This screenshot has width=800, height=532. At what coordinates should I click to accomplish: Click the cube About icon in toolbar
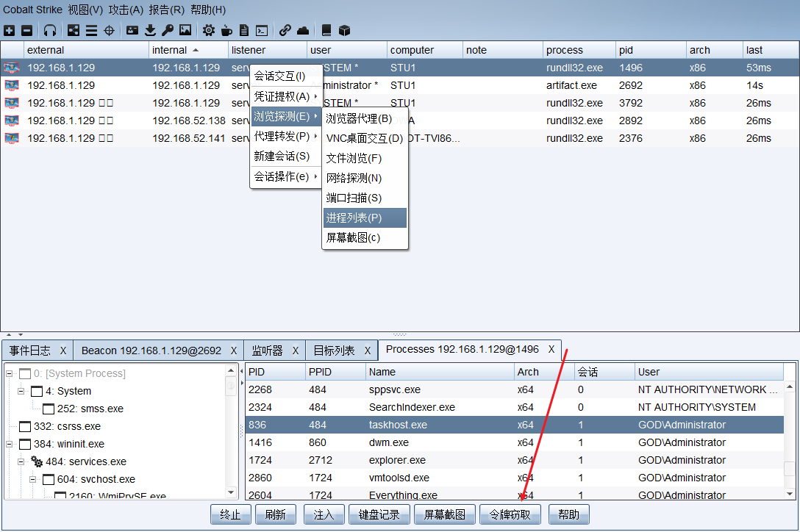(344, 31)
